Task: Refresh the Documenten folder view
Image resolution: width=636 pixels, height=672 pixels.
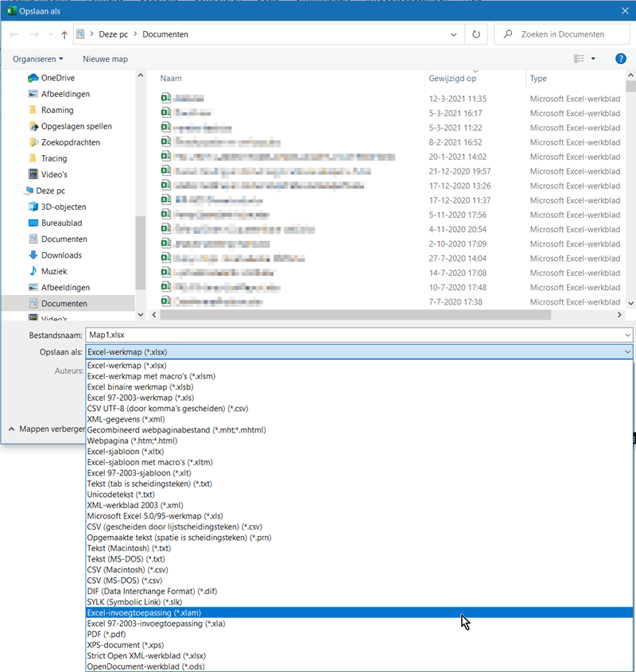Action: 476,34
